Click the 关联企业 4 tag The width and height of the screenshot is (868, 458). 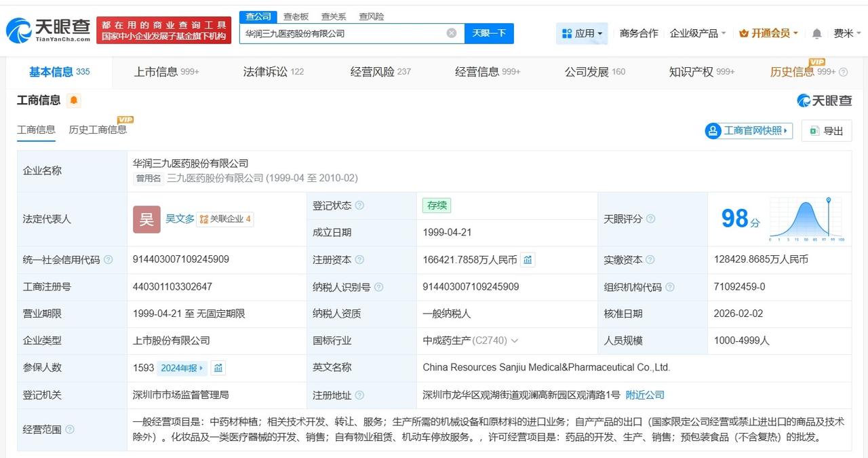225,219
